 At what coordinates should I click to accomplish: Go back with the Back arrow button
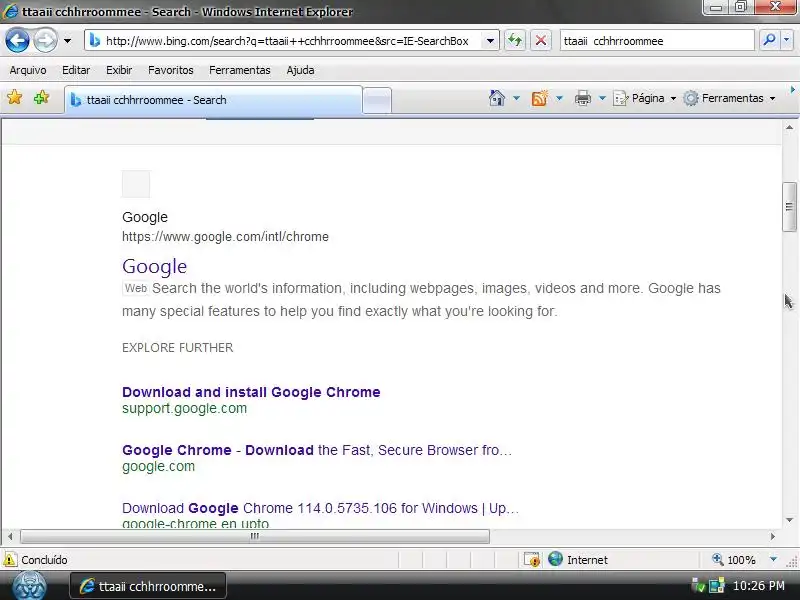click(17, 40)
